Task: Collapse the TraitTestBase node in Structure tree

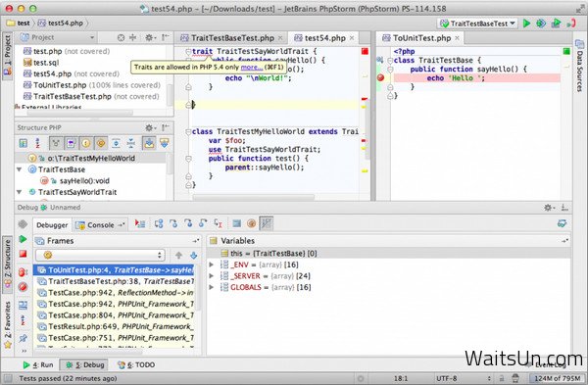Action: tap(20, 169)
